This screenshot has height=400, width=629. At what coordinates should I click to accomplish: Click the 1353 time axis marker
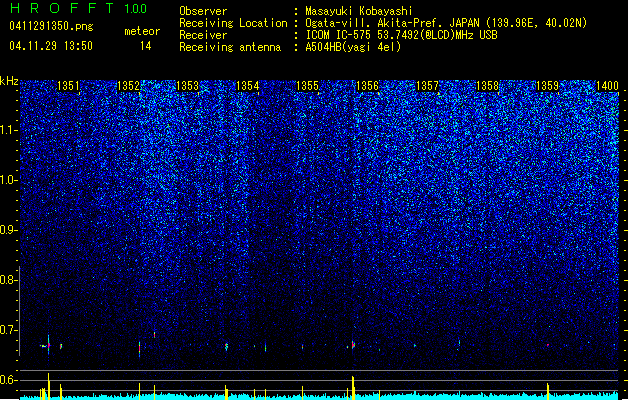point(188,85)
